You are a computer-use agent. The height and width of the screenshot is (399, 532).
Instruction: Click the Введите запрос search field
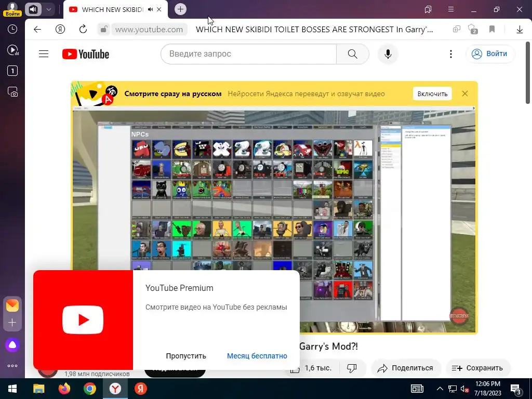pyautogui.click(x=248, y=54)
